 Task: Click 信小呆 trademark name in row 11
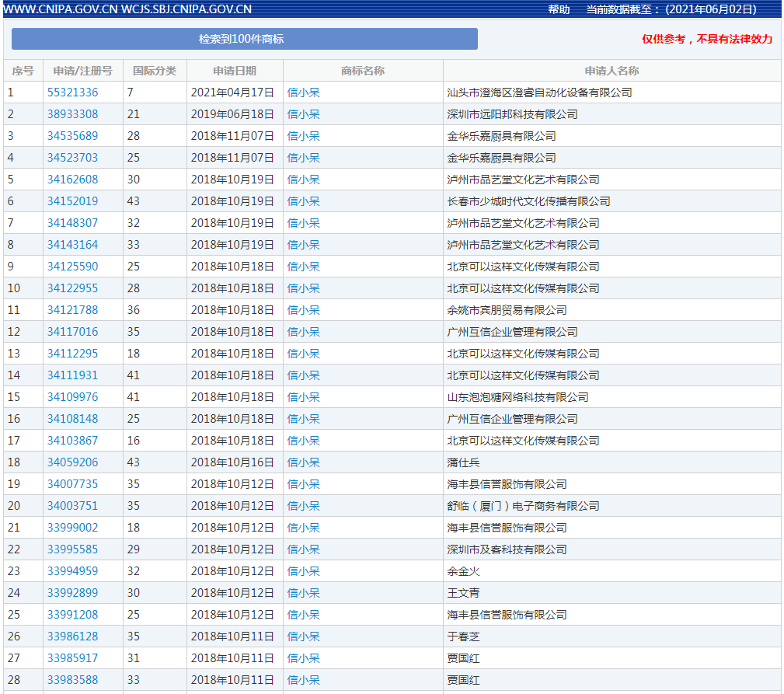click(304, 310)
